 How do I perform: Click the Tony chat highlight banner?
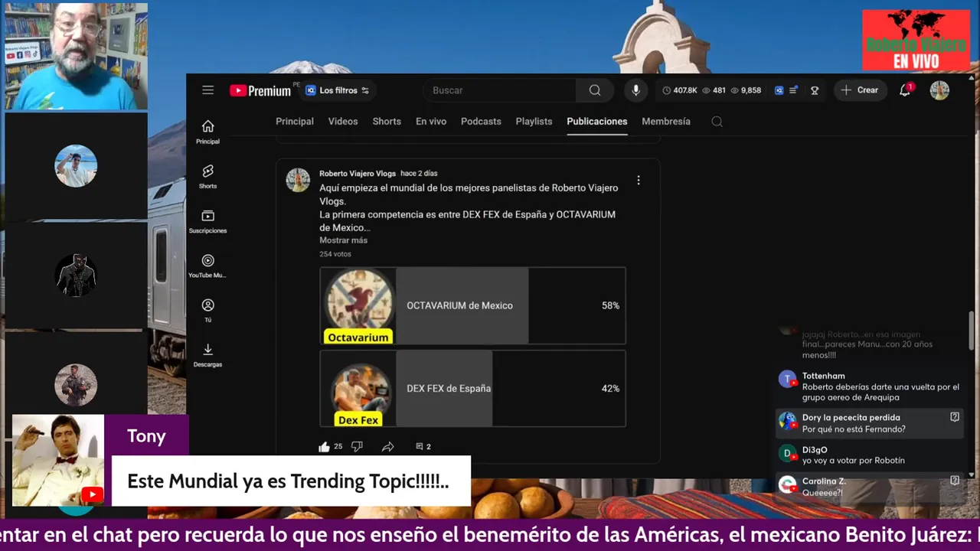click(241, 461)
